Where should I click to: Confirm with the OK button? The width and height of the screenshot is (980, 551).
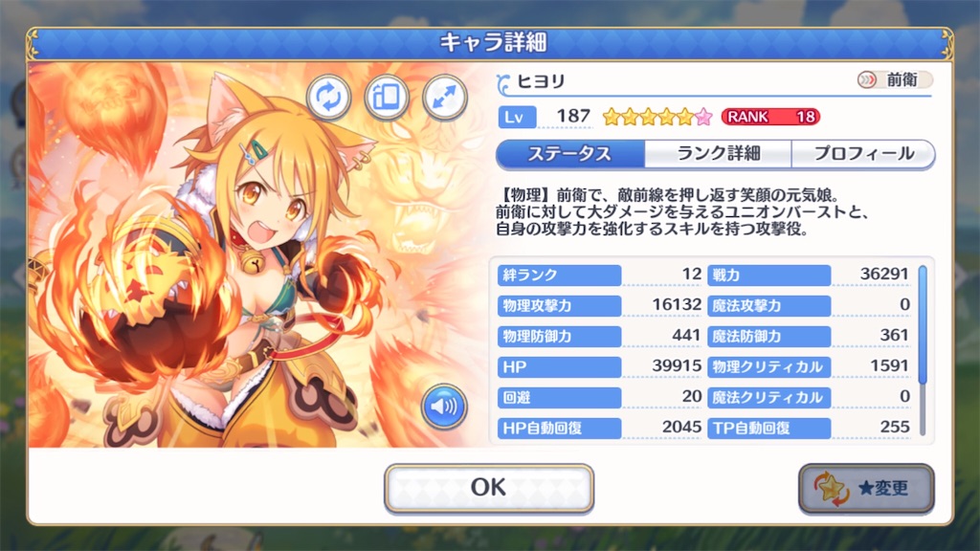pyautogui.click(x=489, y=488)
